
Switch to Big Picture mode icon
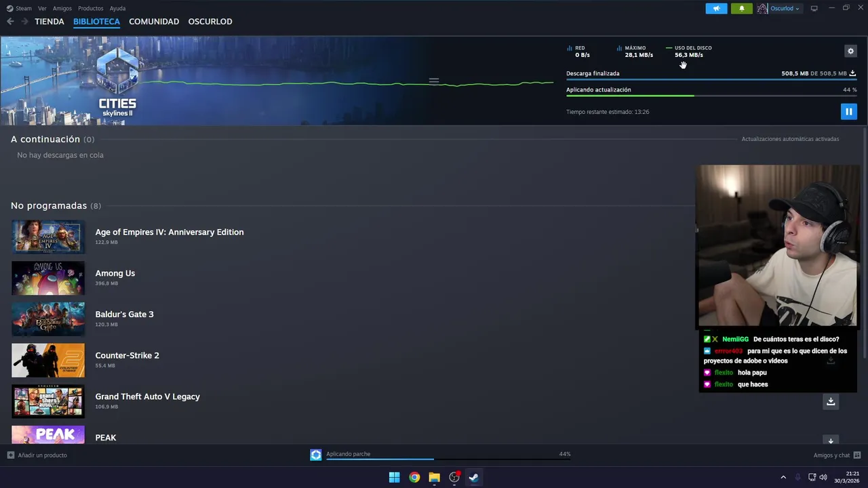point(814,8)
